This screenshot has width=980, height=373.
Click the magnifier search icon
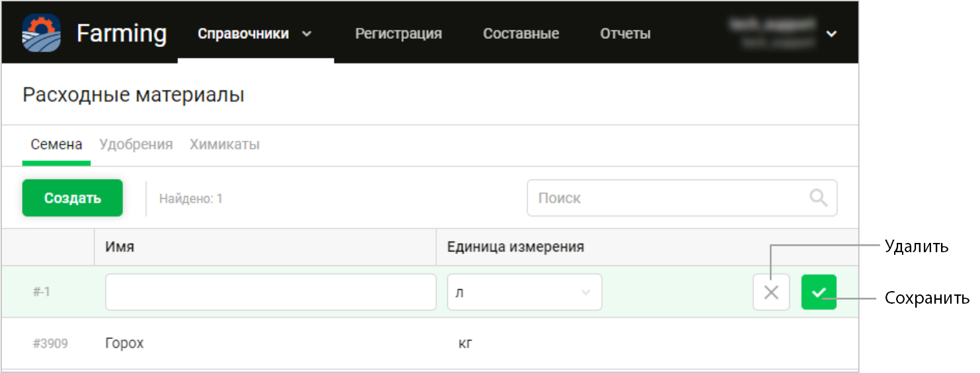818,198
